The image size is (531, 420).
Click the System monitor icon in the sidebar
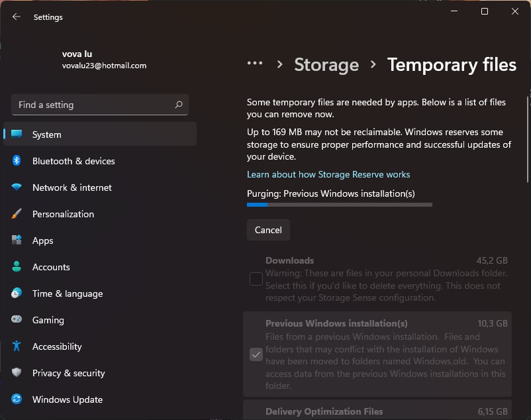(x=17, y=134)
